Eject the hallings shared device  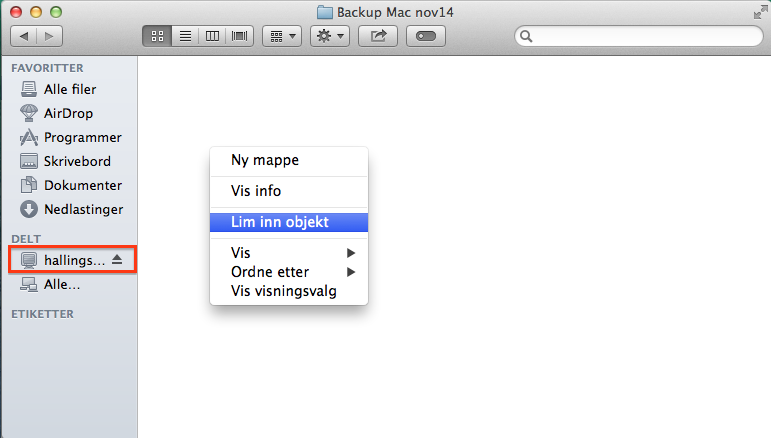click(x=117, y=259)
